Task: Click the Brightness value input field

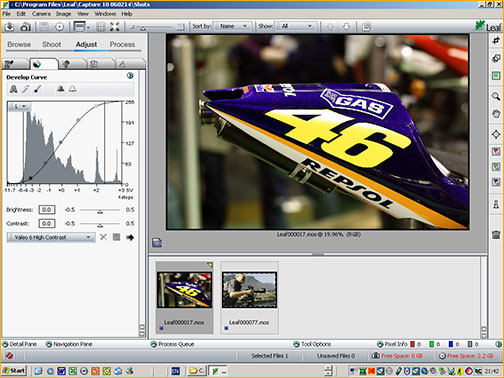Action: pos(47,210)
